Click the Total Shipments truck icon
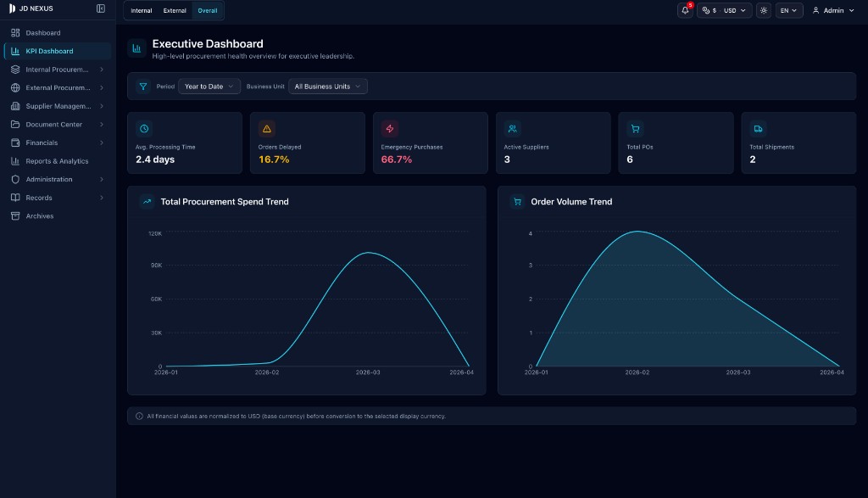 click(758, 128)
